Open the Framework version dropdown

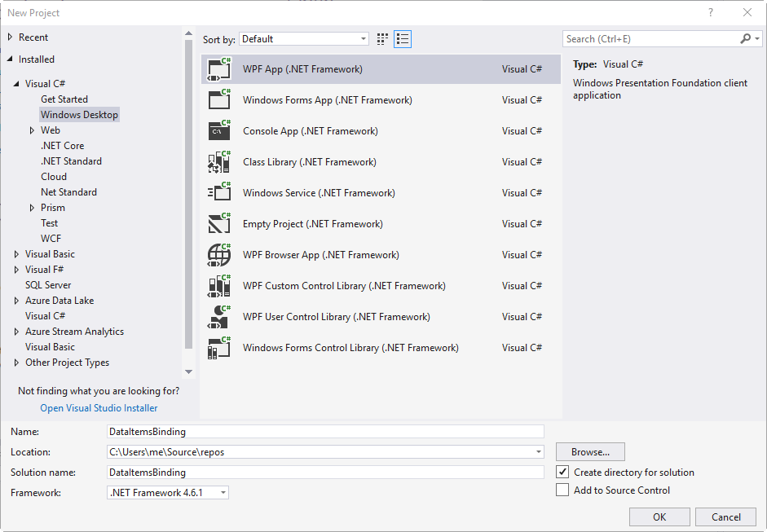223,492
